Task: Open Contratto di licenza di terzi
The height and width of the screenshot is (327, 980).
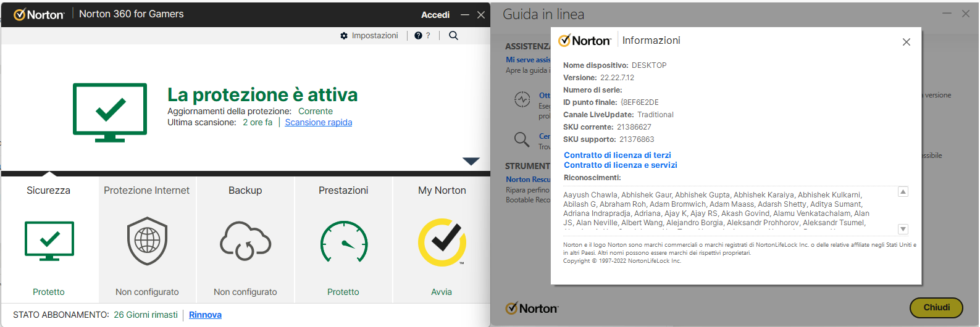Action: coord(618,155)
